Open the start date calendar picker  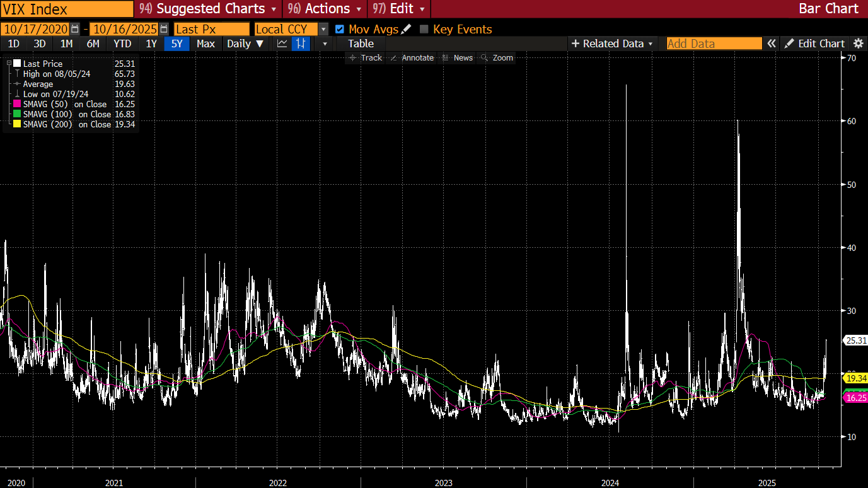(x=76, y=29)
